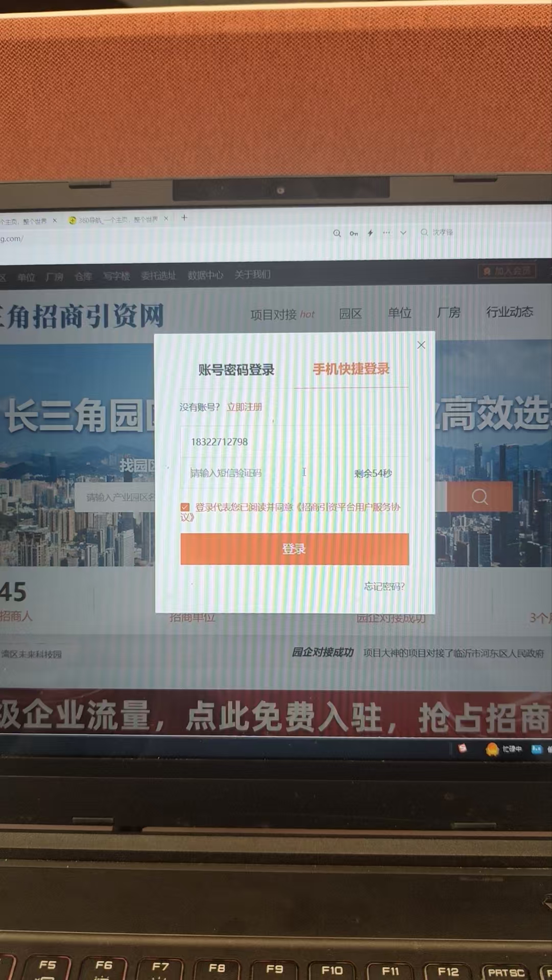The width and height of the screenshot is (552, 980).
Task: Click the red tray icon in taskbar
Action: [463, 748]
